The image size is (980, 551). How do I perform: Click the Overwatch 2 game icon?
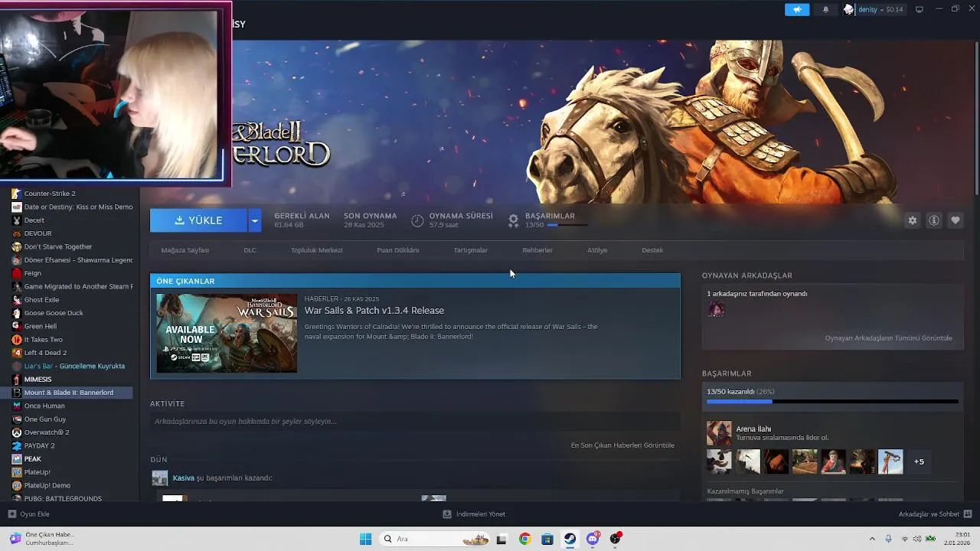click(x=17, y=432)
